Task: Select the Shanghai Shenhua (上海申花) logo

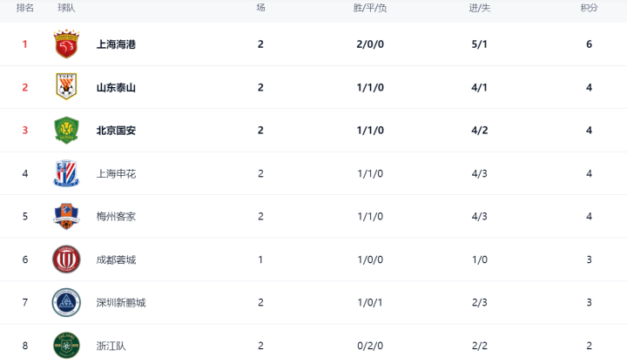Action: pyautogui.click(x=66, y=173)
